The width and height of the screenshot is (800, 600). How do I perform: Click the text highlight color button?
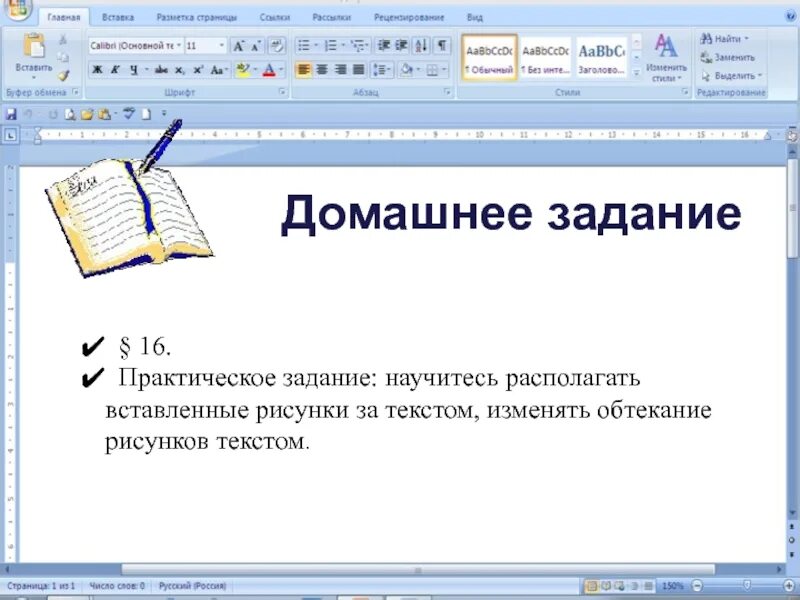point(242,70)
